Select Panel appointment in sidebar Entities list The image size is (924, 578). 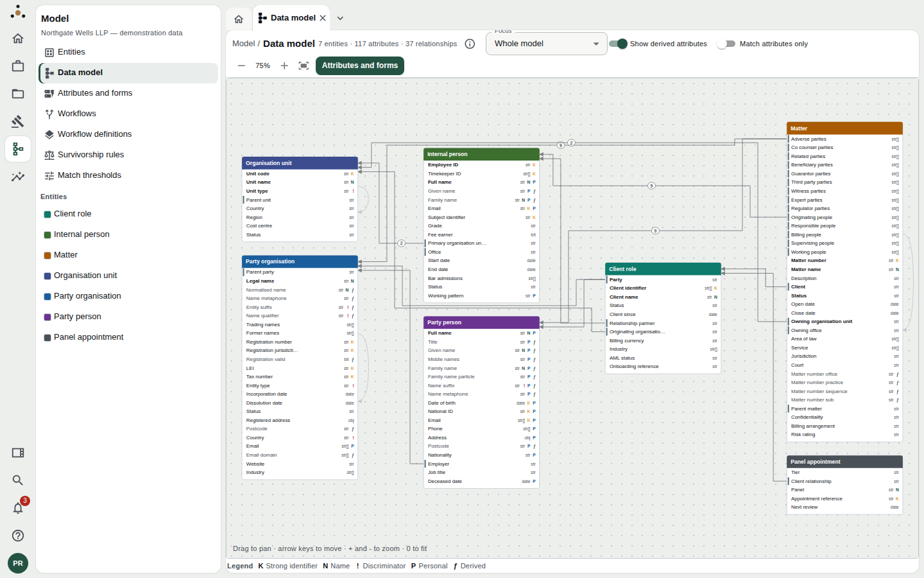[128, 337]
